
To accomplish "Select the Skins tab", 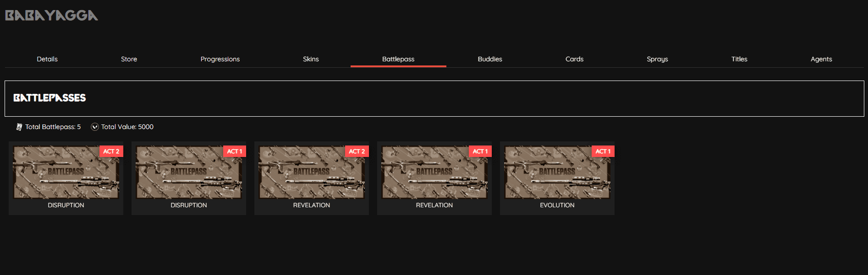I will pyautogui.click(x=311, y=59).
